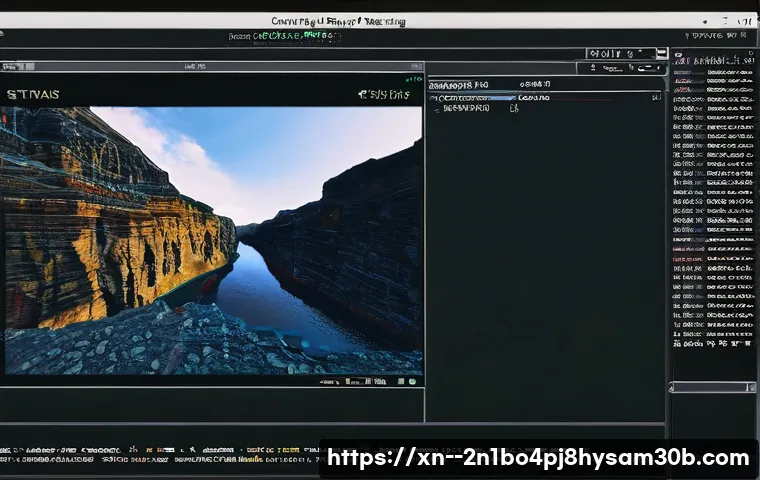Open the dropdown box in the top-right toolbar
This screenshot has width=760, height=480.
(x=620, y=53)
